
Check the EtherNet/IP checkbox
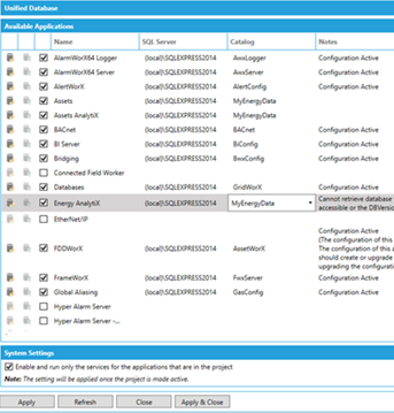coord(43,219)
